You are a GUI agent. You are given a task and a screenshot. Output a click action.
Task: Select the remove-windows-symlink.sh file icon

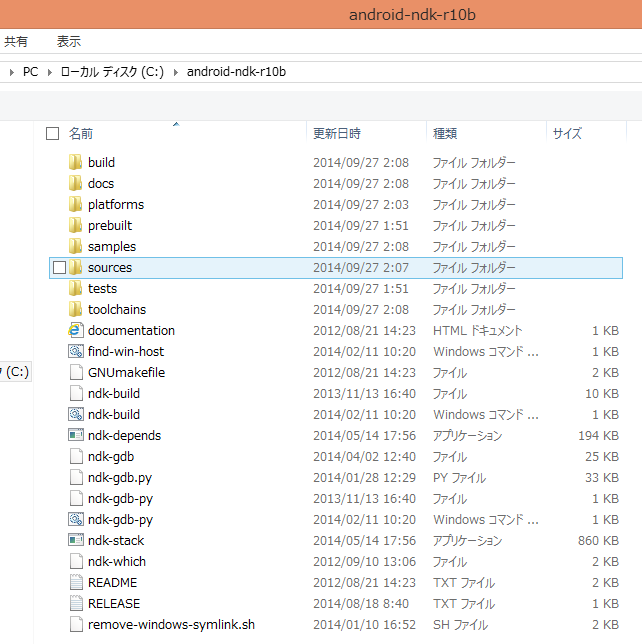[76, 624]
